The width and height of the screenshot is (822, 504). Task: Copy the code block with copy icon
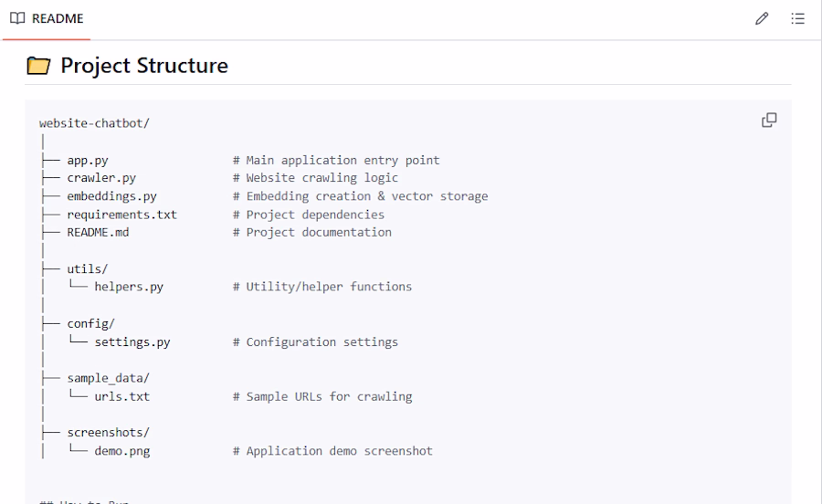(769, 120)
